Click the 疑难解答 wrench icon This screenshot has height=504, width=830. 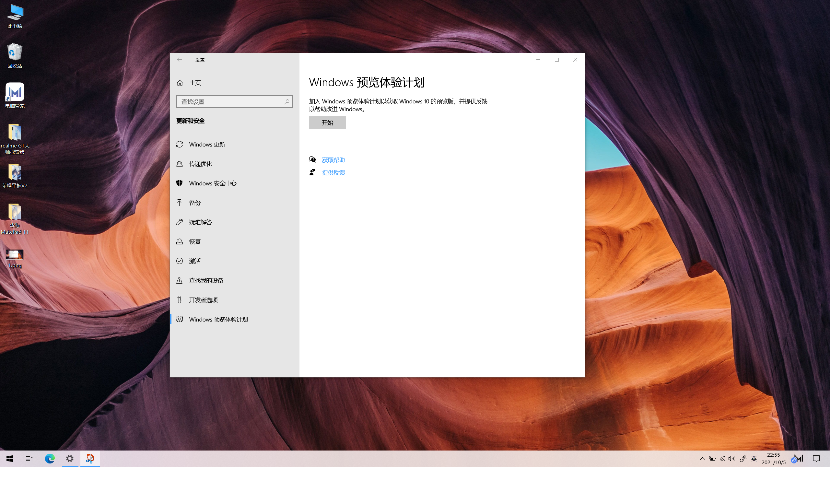tap(180, 222)
